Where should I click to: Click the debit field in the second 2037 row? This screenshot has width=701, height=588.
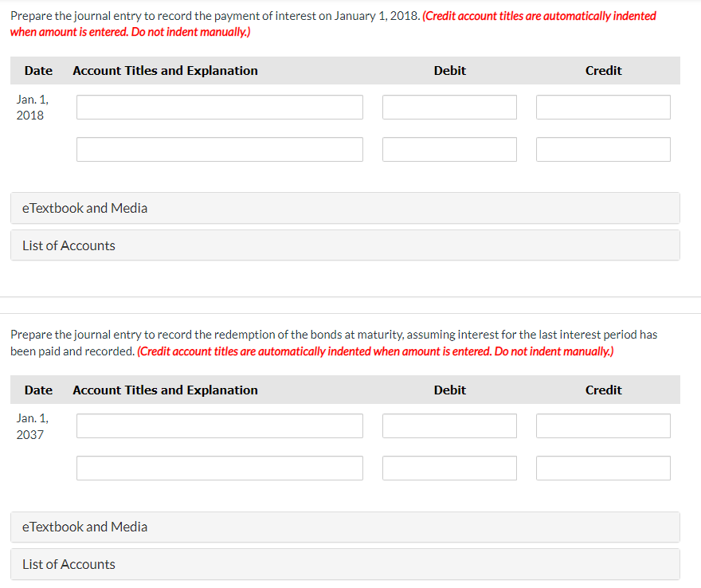449,468
